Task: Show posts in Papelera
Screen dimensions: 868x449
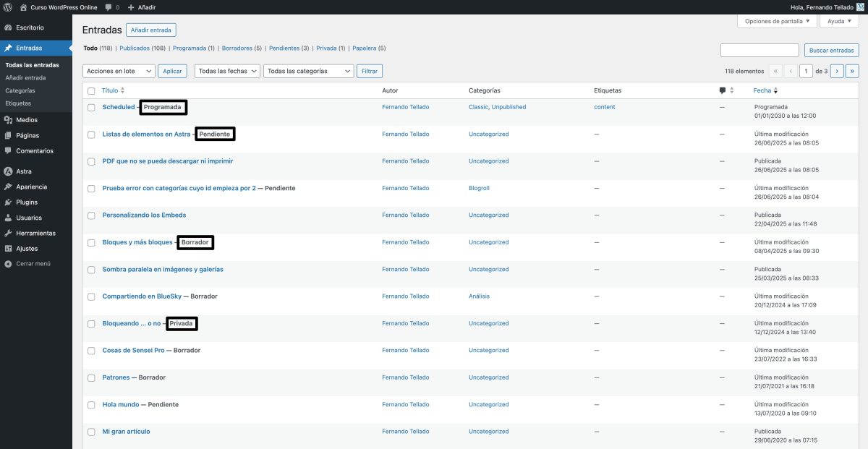Action: click(365, 48)
